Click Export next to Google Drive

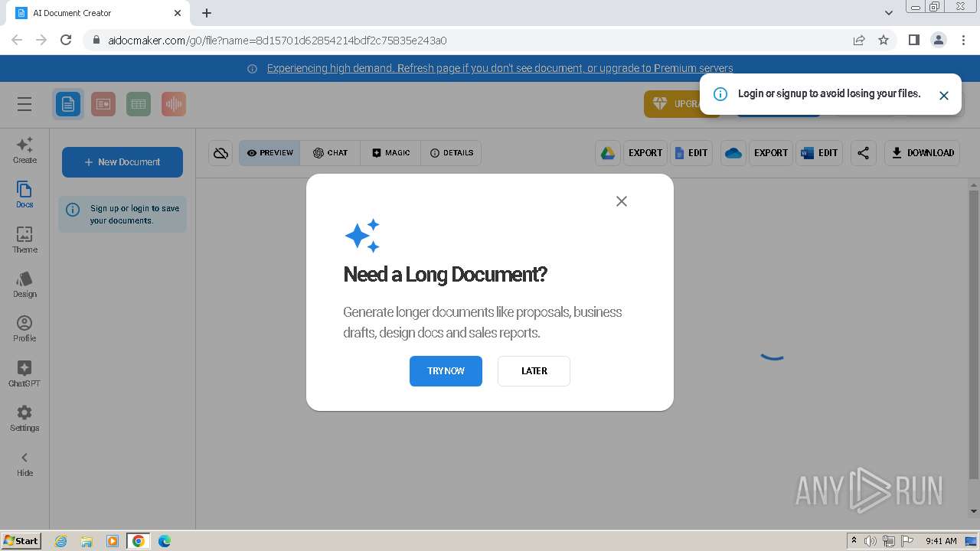click(x=645, y=153)
